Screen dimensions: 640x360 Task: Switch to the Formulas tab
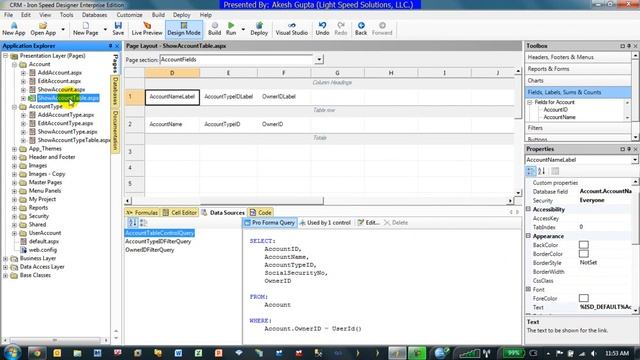coord(142,213)
